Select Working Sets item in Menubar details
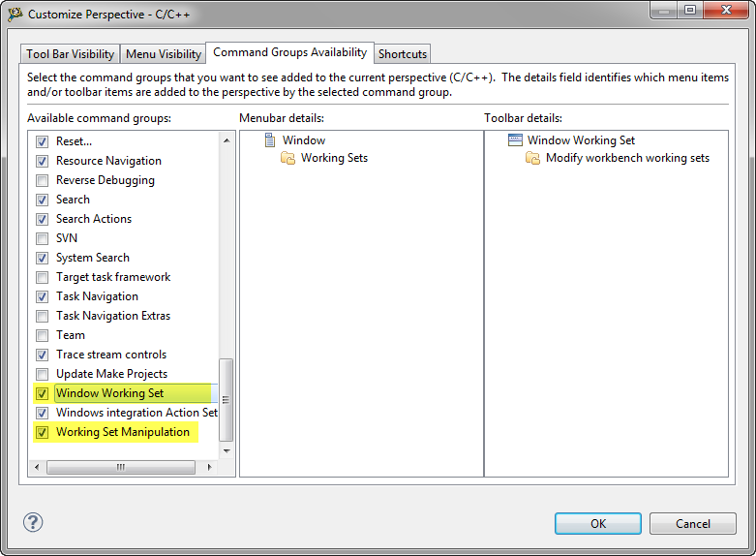 [334, 158]
